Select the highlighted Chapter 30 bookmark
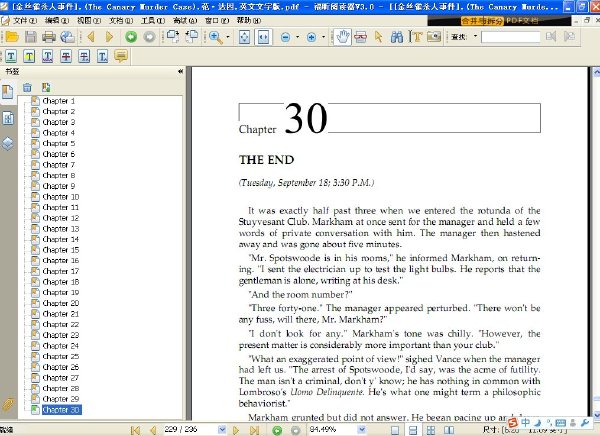 [61, 410]
